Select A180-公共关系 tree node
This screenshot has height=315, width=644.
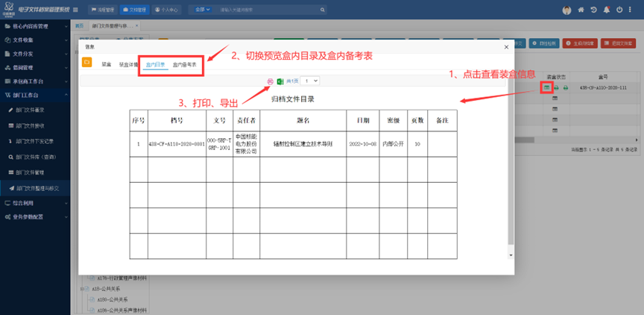tap(113, 300)
